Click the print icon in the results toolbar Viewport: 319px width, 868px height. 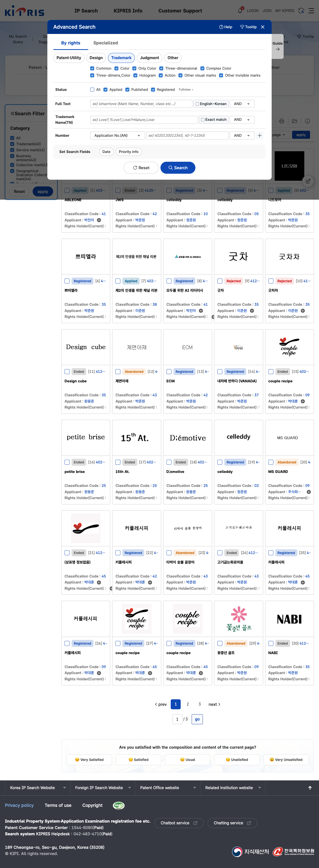pyautogui.click(x=282, y=121)
